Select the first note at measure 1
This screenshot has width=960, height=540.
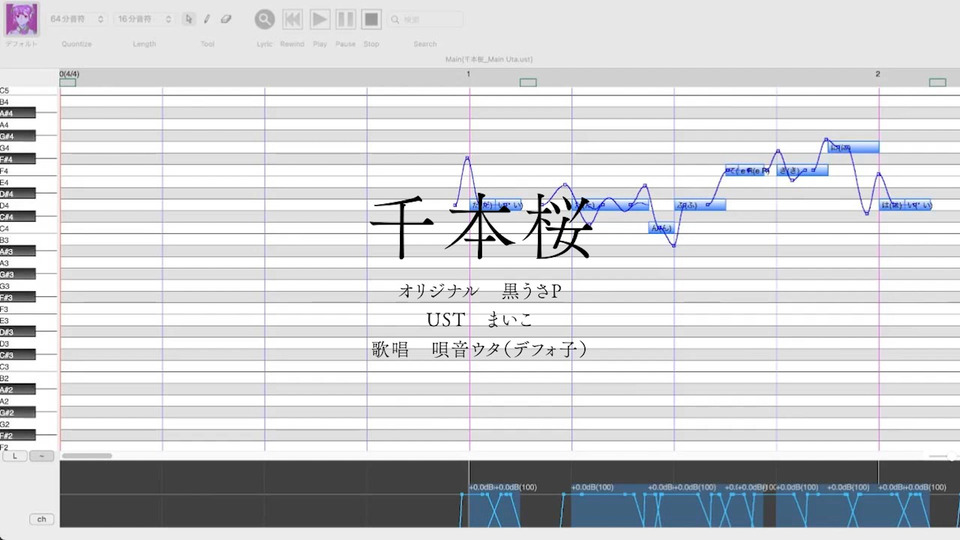point(482,205)
